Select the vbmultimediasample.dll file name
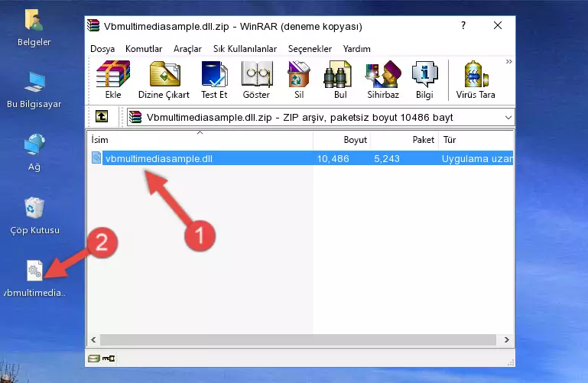This screenshot has width=588, height=383. pos(159,158)
